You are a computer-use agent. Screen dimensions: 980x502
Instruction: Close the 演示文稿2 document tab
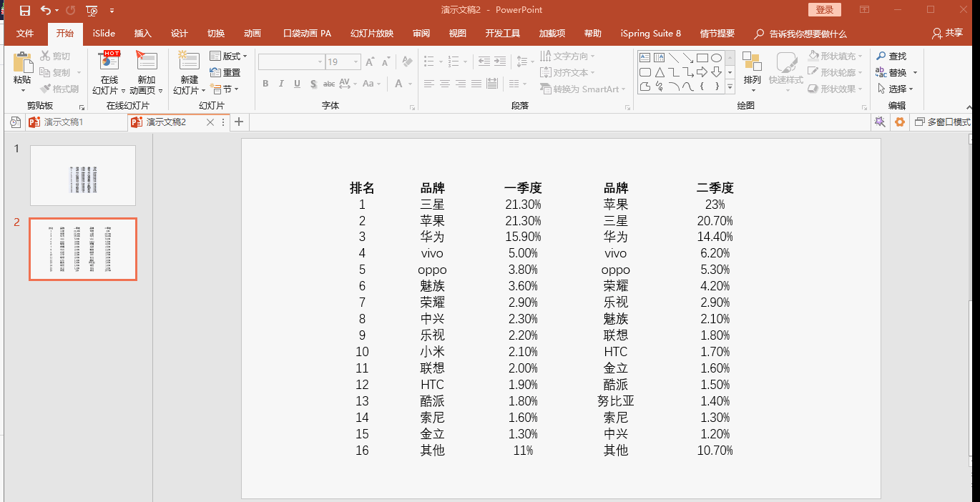click(210, 122)
